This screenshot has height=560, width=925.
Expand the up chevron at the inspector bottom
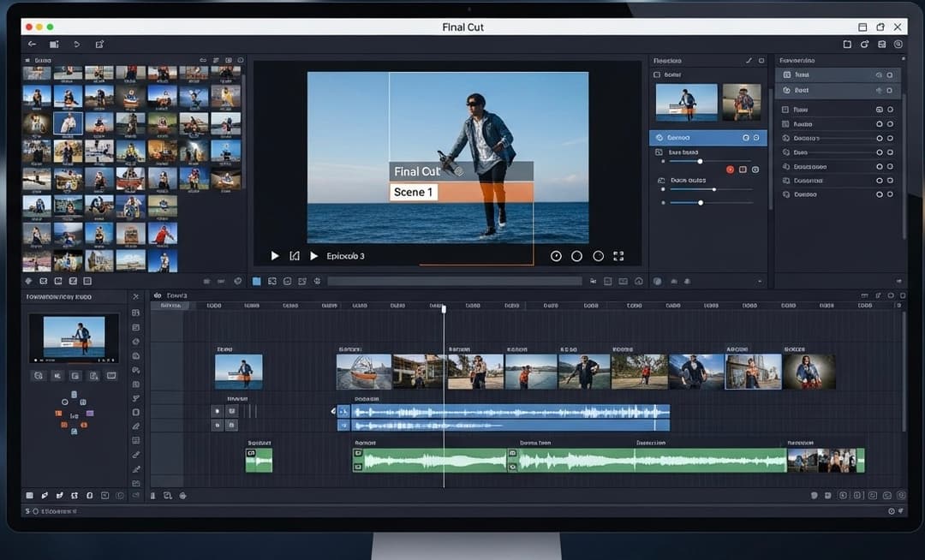coord(759,281)
